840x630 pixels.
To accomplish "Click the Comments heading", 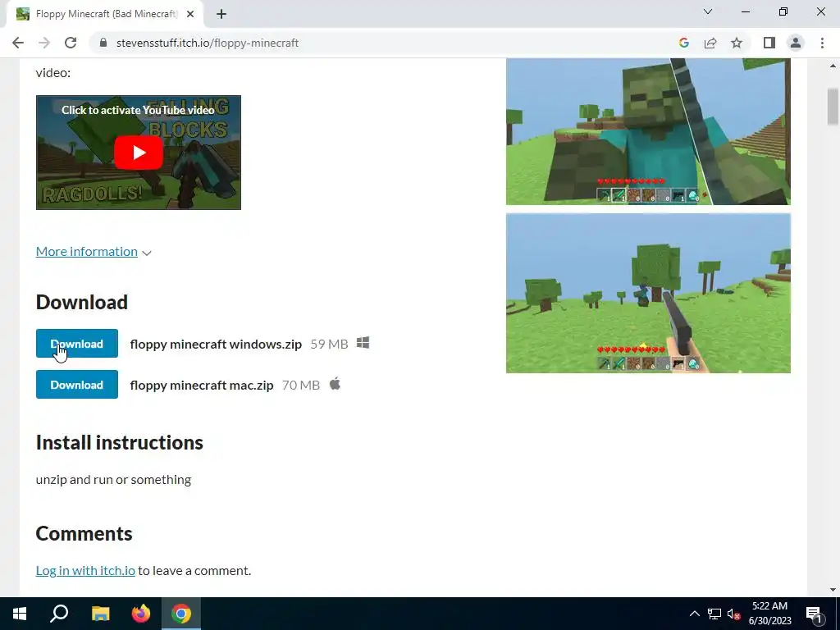I will click(84, 533).
